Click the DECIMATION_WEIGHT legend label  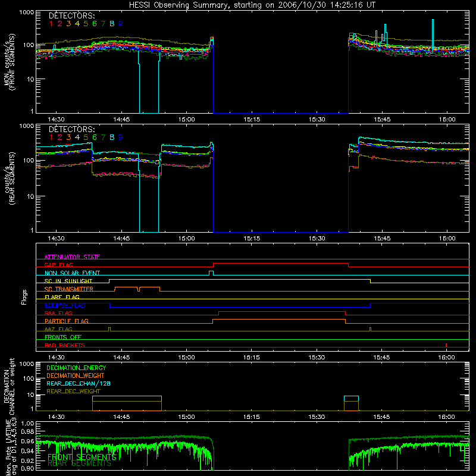click(x=76, y=375)
